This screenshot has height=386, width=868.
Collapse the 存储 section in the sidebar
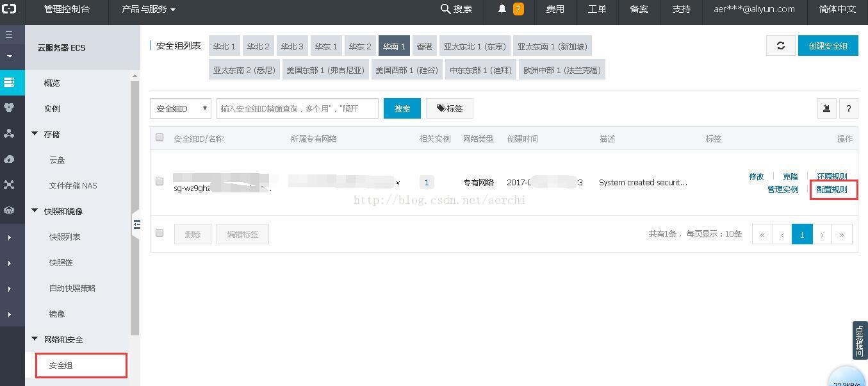pos(35,133)
